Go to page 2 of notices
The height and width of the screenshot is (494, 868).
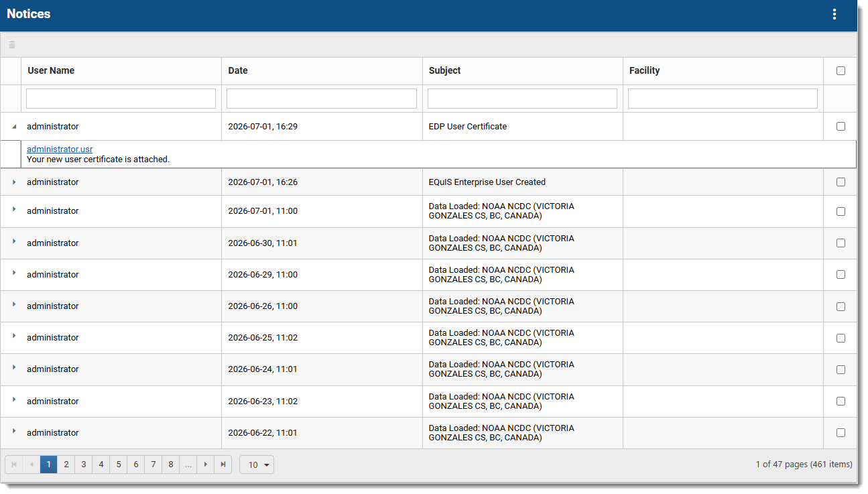click(x=66, y=465)
